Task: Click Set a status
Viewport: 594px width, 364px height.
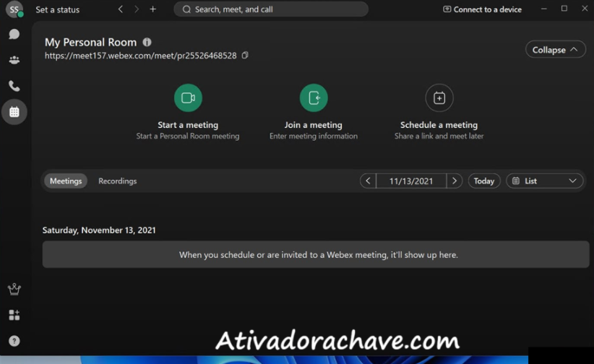Action: click(x=58, y=10)
